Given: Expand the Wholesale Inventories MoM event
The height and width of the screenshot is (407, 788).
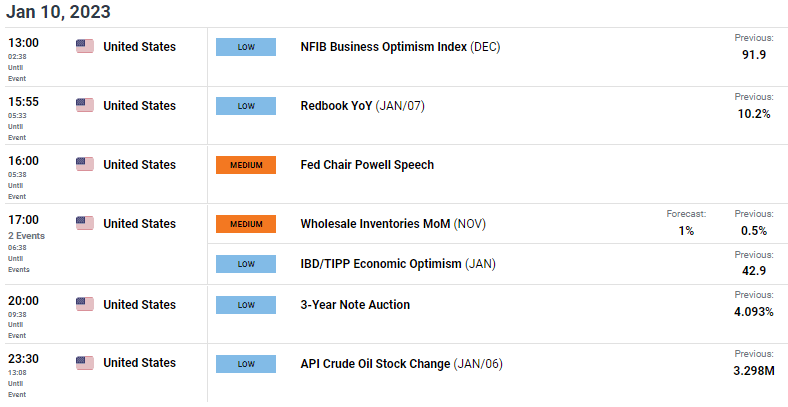Looking at the screenshot, I should pos(393,224).
